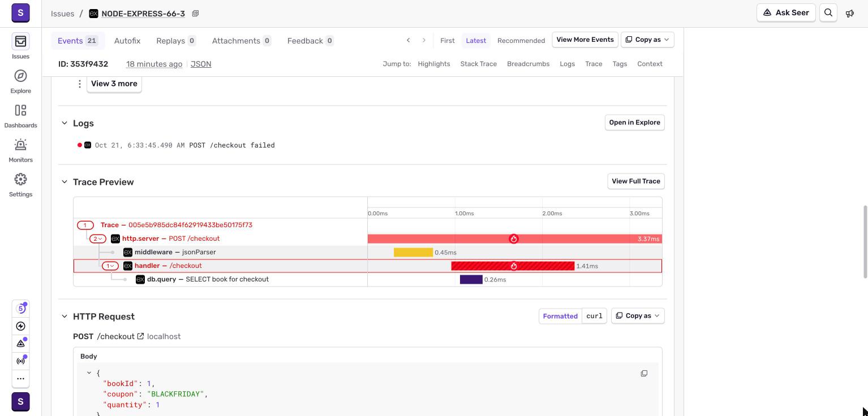This screenshot has height=416, width=868.
Task: Copy the NODE-EXPRESS-66-3 short ID
Action: (195, 14)
